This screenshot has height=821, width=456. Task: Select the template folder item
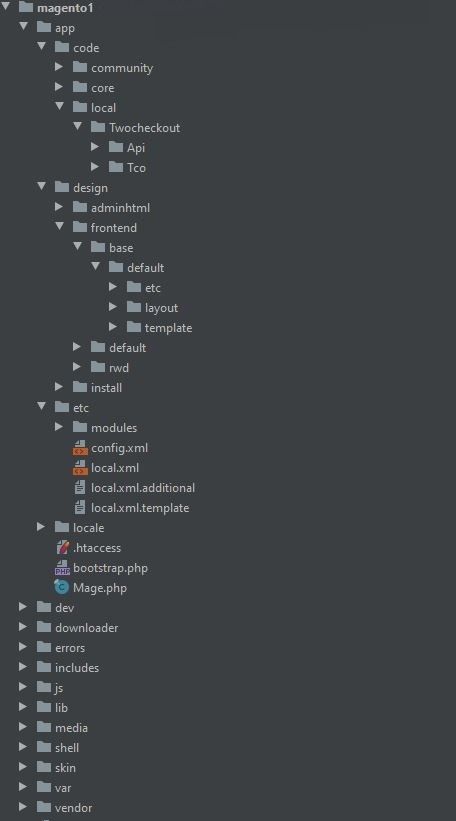tap(159, 328)
